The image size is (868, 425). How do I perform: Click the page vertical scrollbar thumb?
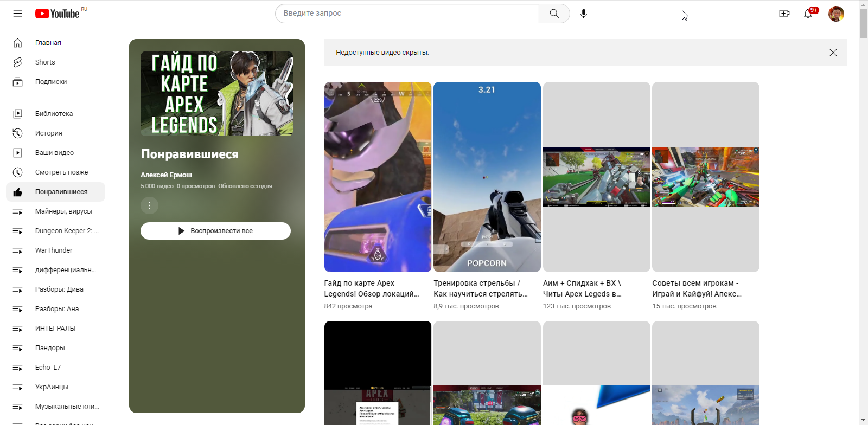[x=863, y=23]
